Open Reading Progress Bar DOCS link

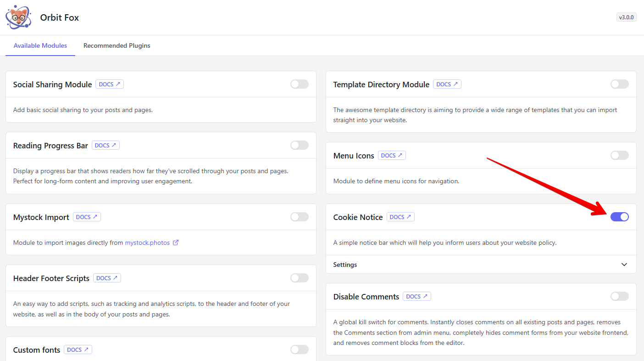point(105,146)
